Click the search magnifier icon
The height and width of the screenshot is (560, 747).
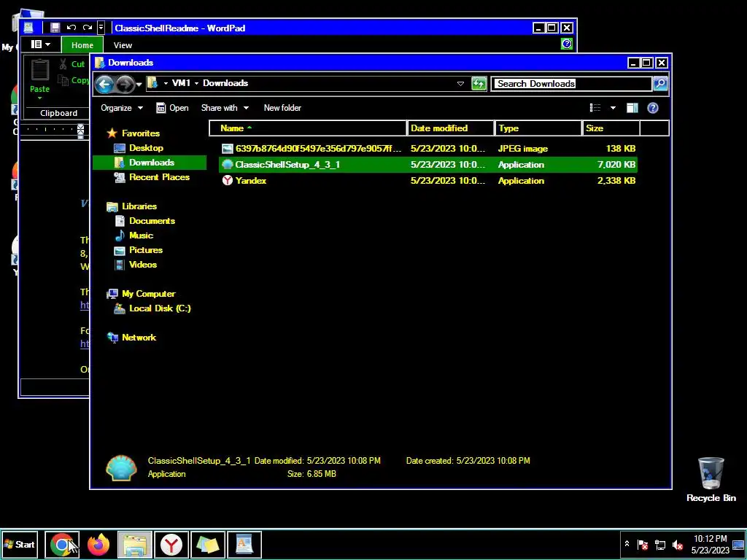tap(660, 84)
